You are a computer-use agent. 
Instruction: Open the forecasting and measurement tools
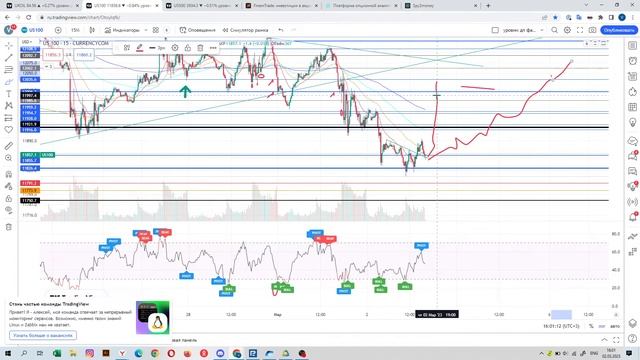[x=9, y=118]
